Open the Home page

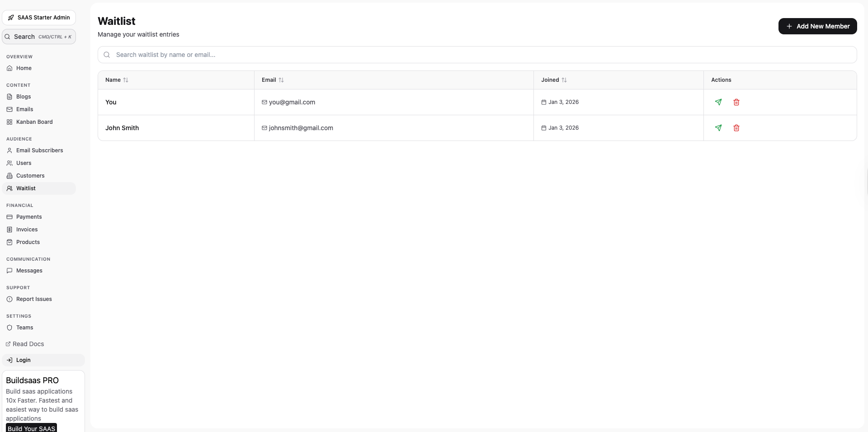click(39, 68)
